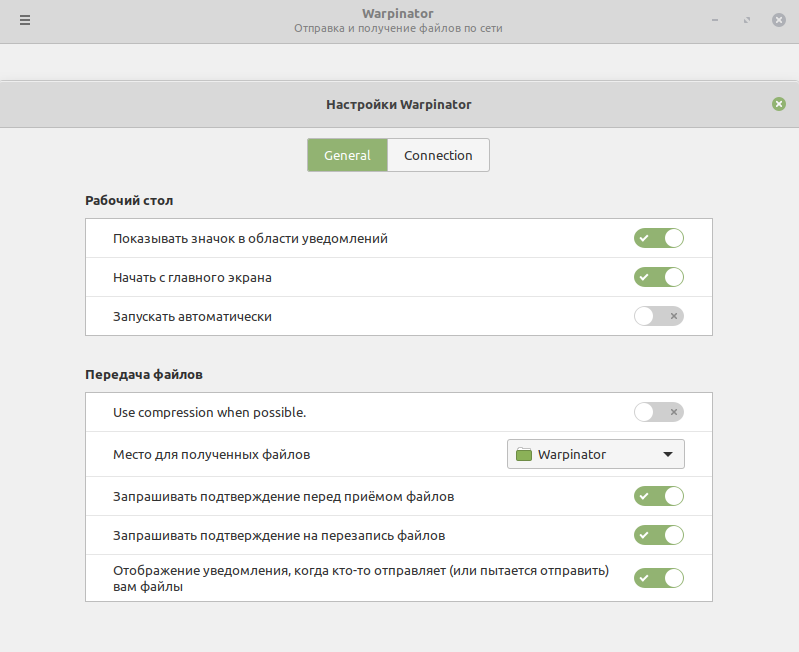Click the "Настройки Warpinator" header title
The height and width of the screenshot is (652, 799).
(x=398, y=104)
